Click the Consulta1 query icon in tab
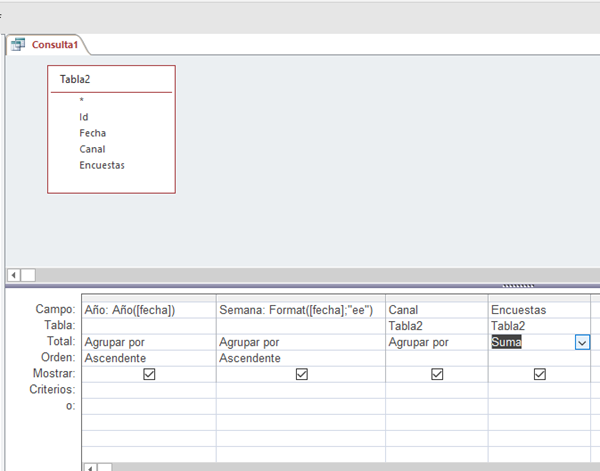 18,45
